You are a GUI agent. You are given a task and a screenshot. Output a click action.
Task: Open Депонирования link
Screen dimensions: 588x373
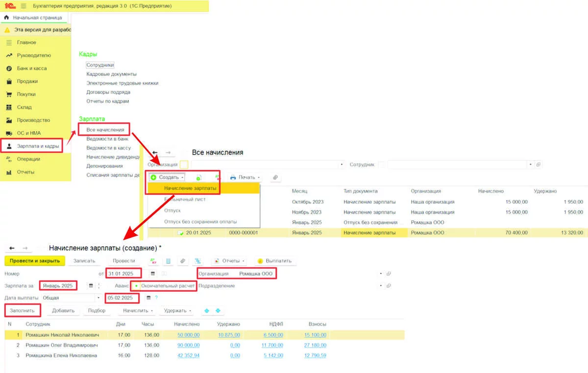pos(104,166)
